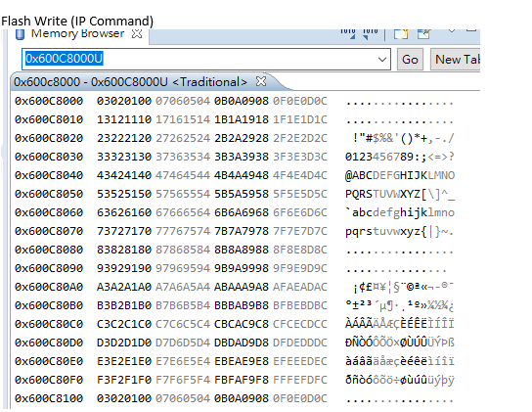
Task: Click hex cell 7B7A7978
Action: (242, 231)
